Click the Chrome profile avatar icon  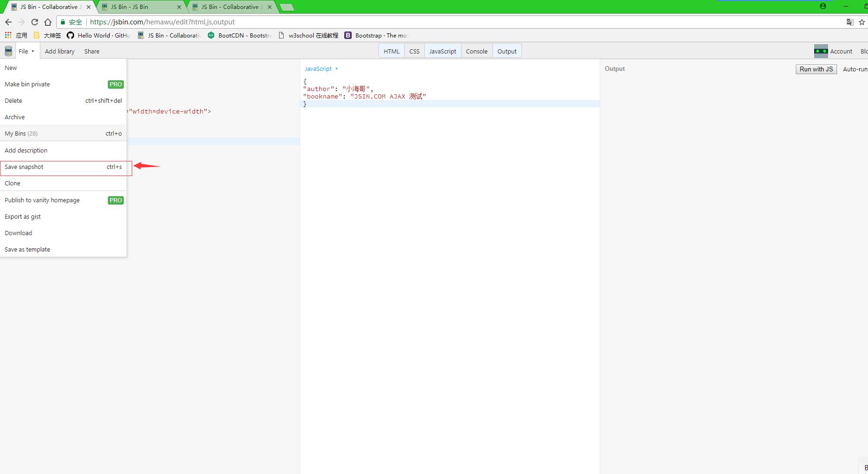[x=823, y=6]
